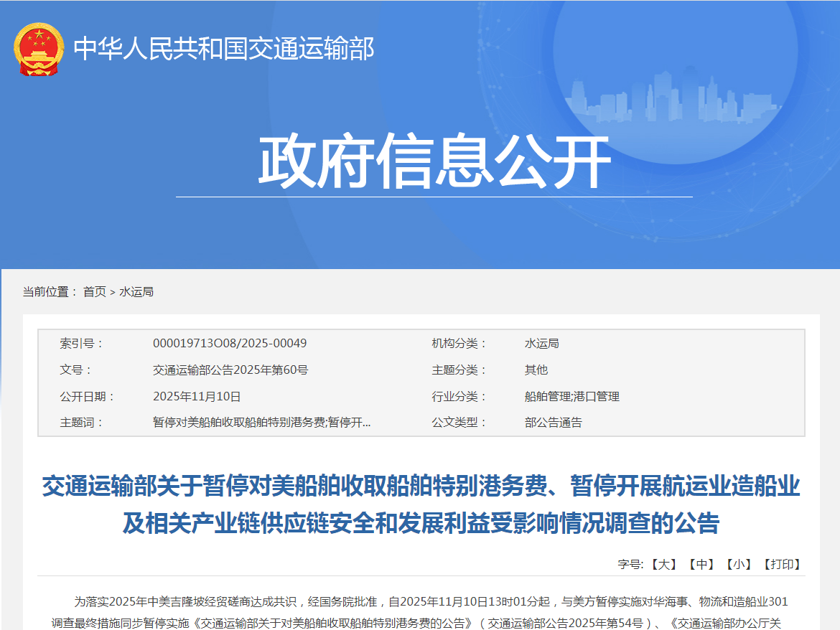The height and width of the screenshot is (630, 840).
Task: Click the truncated 主题词 keywords value
Action: (261, 422)
